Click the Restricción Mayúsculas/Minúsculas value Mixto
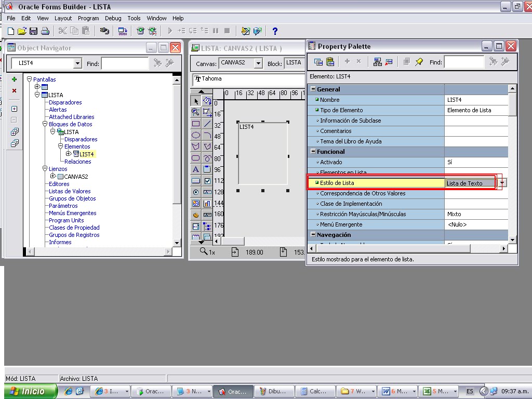The height and width of the screenshot is (399, 532). tap(476, 214)
